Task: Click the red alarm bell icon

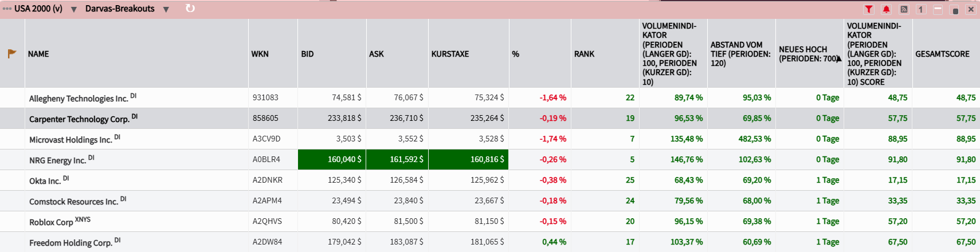Action: (887, 9)
